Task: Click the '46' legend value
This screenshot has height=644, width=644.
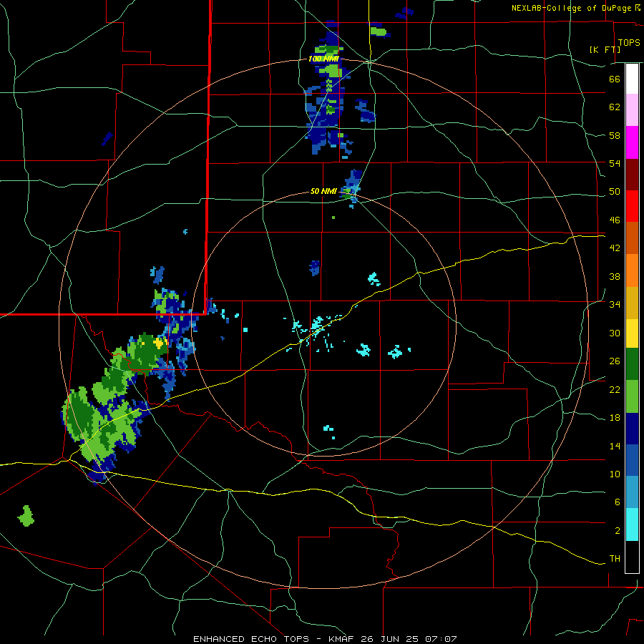Action: (x=615, y=220)
